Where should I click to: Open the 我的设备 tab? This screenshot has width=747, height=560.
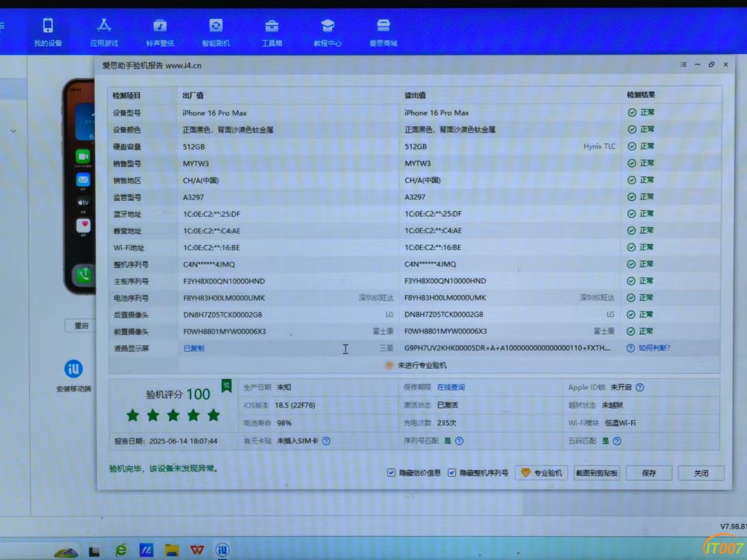(48, 32)
